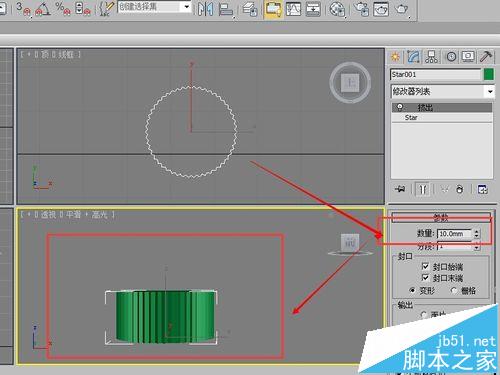Toggle the highlighted Graphite ribbon icon

click(x=273, y=9)
